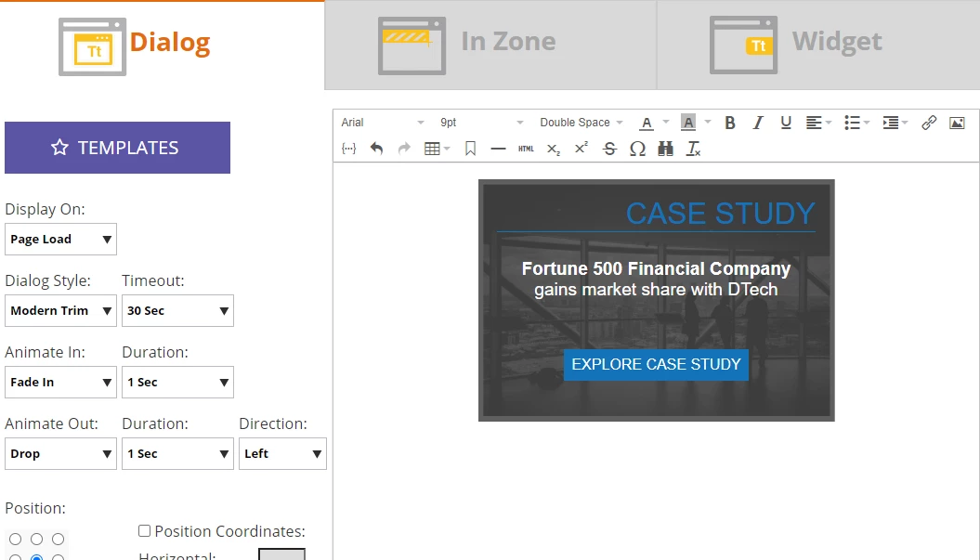
Task: Open the Dialog Style dropdown
Action: click(60, 310)
